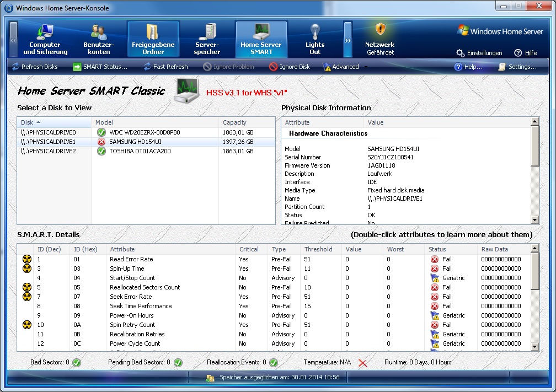The height and width of the screenshot is (392, 556).
Task: Click the Speicher ausgeglichen status icon
Action: point(210,378)
